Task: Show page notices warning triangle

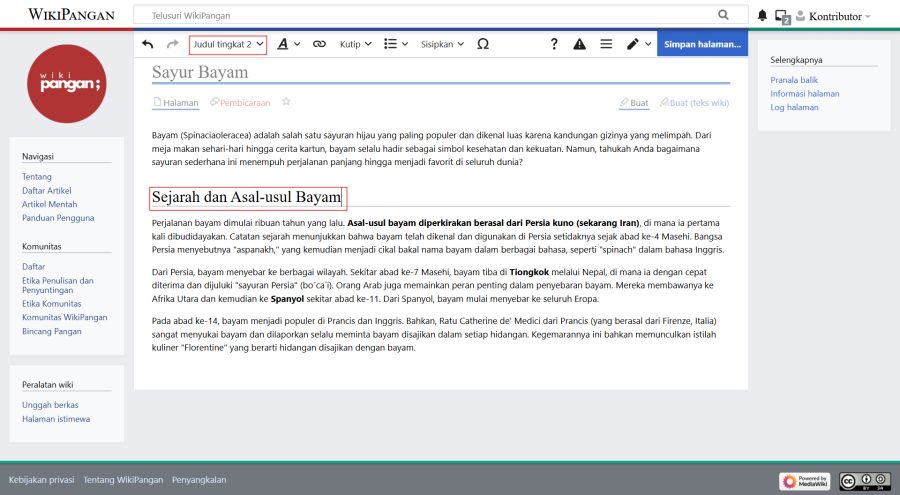Action: click(x=580, y=44)
